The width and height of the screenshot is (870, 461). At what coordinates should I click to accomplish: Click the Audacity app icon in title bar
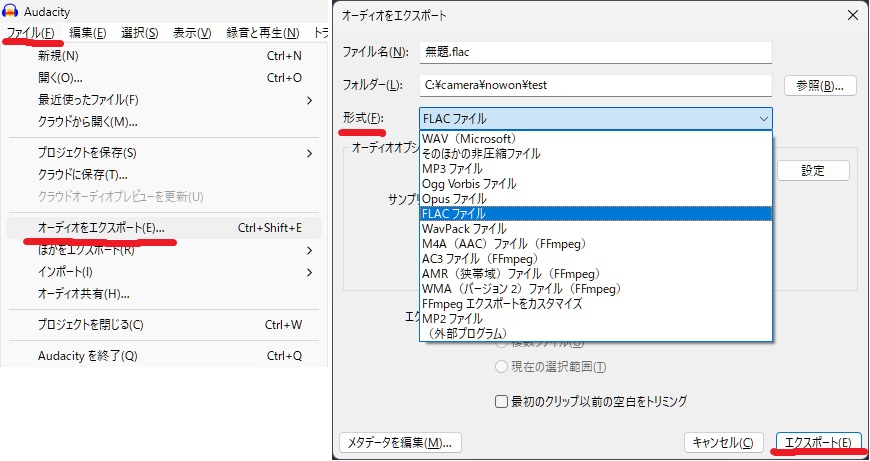click(11, 11)
